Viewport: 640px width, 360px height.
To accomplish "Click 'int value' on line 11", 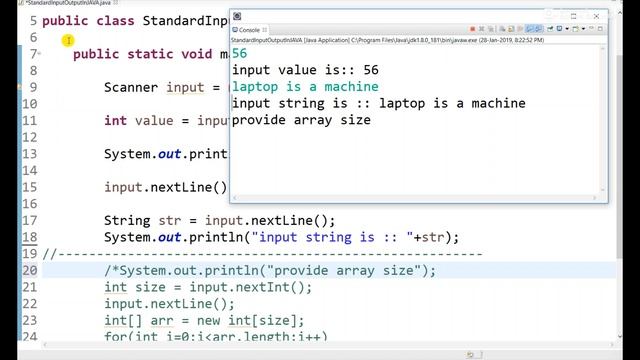I will pyautogui.click(x=139, y=121).
